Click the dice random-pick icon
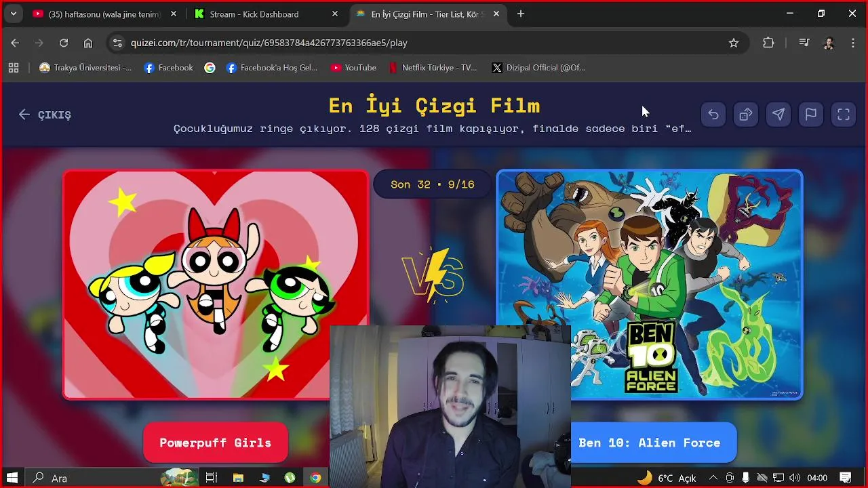 [746, 115]
